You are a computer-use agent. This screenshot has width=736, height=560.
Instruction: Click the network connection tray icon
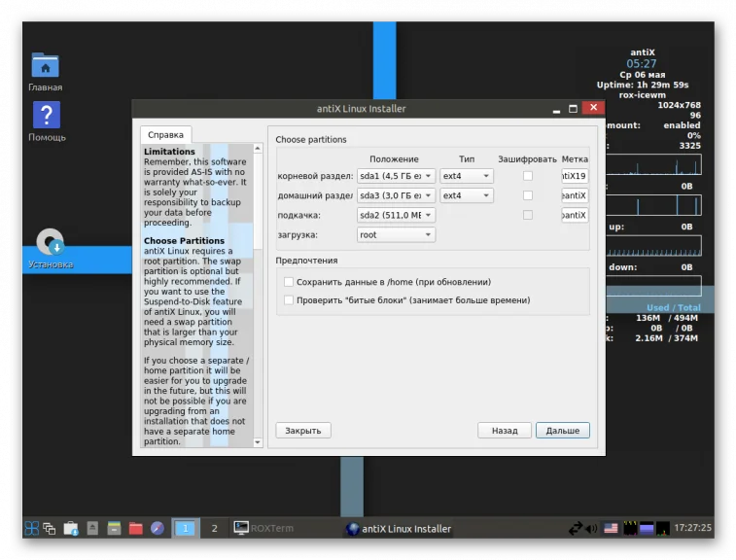(x=574, y=529)
